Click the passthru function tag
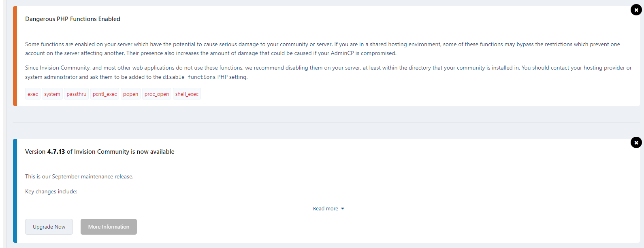This screenshot has height=248, width=644. coord(77,94)
